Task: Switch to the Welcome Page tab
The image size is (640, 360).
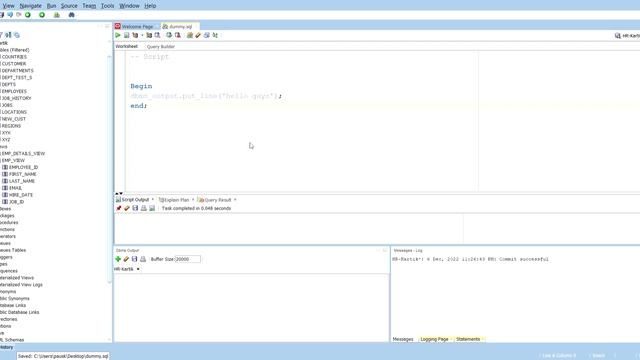Action: pyautogui.click(x=137, y=27)
